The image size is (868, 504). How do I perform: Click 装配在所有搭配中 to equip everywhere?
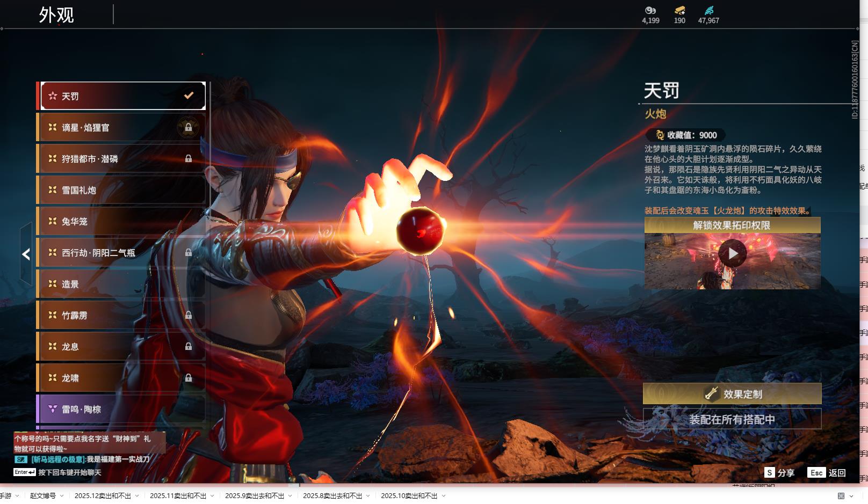click(x=732, y=419)
